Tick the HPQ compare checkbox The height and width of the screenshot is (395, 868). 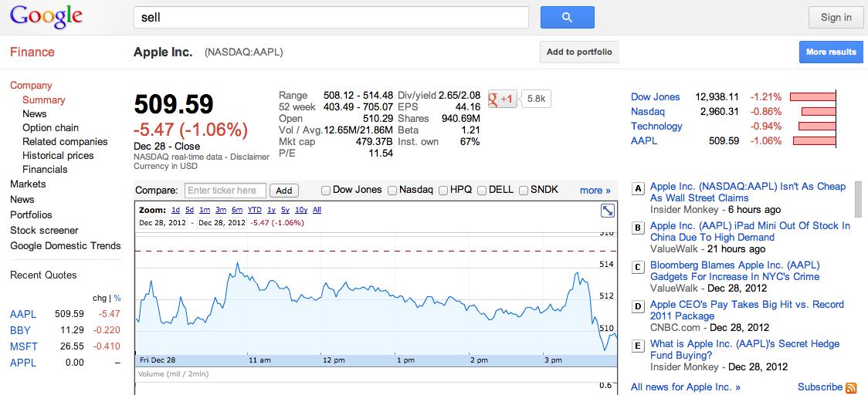tap(442, 191)
